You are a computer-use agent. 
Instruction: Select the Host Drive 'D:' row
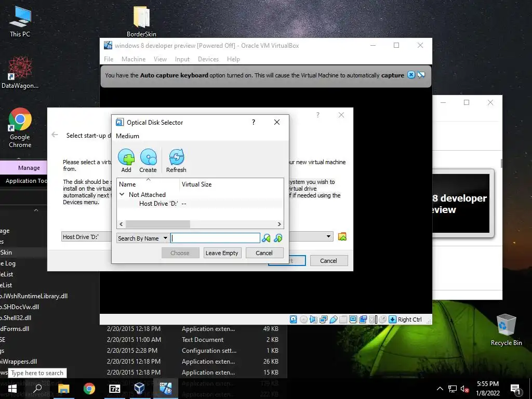[x=200, y=204]
